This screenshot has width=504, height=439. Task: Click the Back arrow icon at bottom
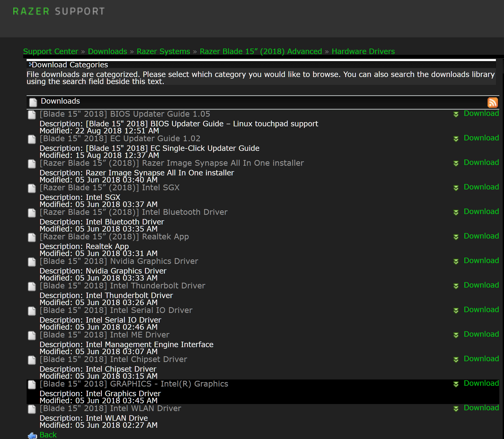click(x=32, y=436)
